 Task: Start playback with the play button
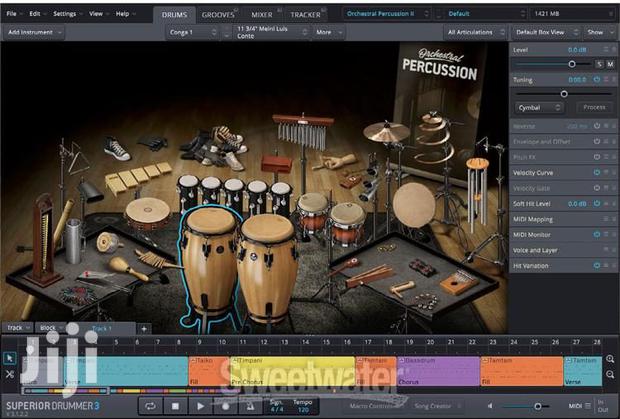[200, 406]
